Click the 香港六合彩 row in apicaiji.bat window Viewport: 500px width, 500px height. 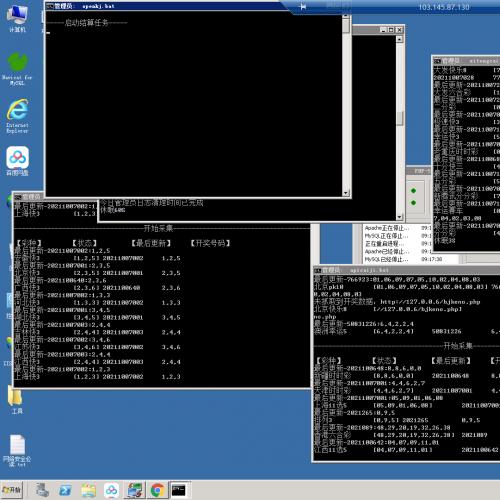click(401, 435)
